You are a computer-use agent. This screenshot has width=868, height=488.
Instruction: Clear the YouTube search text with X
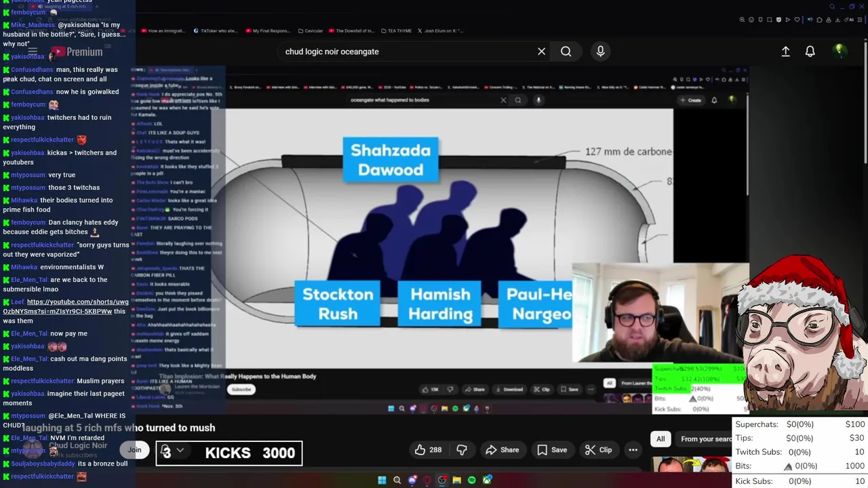point(541,52)
